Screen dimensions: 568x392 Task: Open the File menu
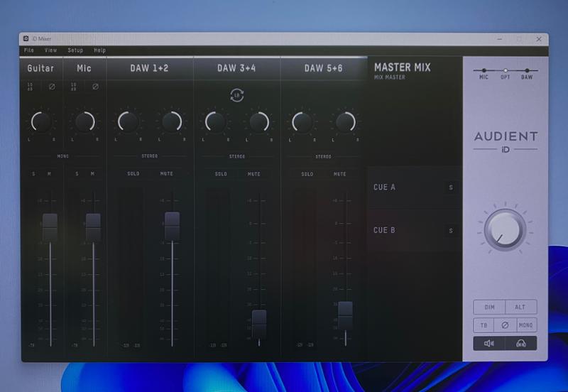point(28,50)
